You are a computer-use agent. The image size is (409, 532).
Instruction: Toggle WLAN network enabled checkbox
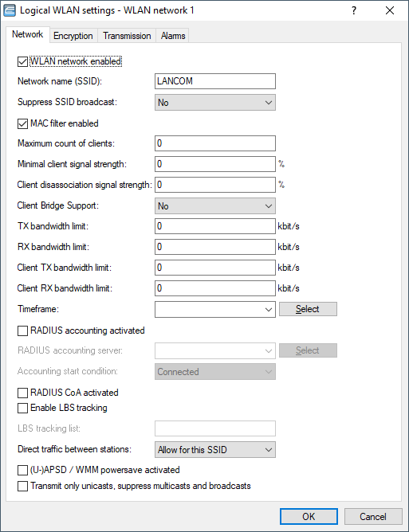pos(23,62)
